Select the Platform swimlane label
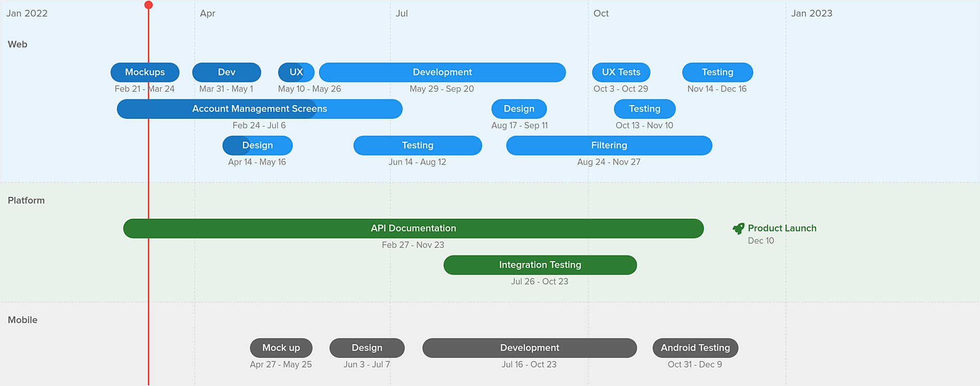980x386 pixels. (x=26, y=200)
